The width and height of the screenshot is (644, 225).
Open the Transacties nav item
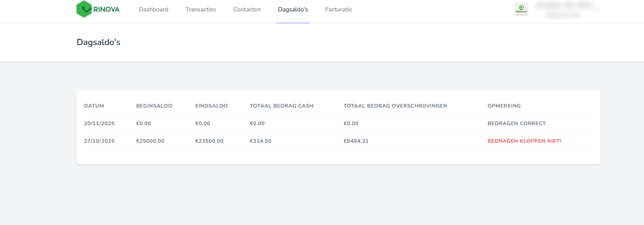(201, 9)
